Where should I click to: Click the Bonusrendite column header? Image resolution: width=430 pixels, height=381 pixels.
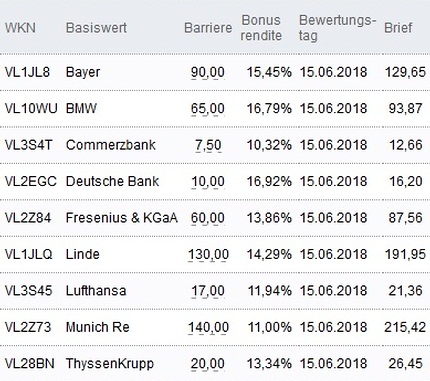261,28
